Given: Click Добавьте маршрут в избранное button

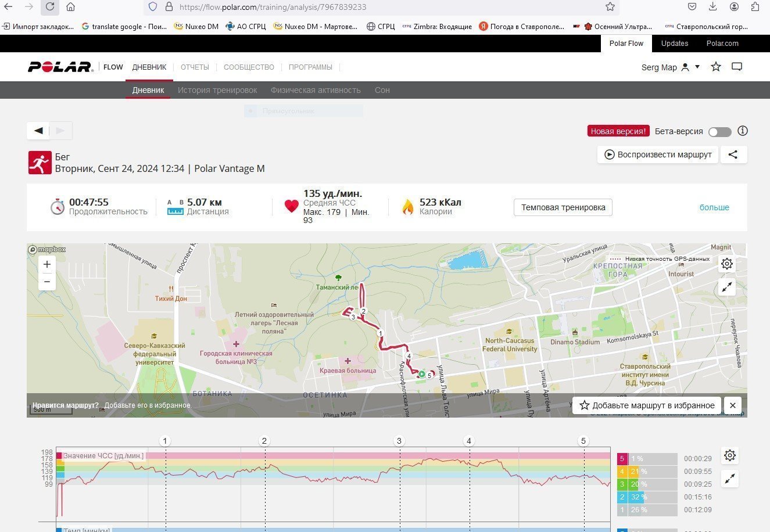Looking at the screenshot, I should [647, 405].
